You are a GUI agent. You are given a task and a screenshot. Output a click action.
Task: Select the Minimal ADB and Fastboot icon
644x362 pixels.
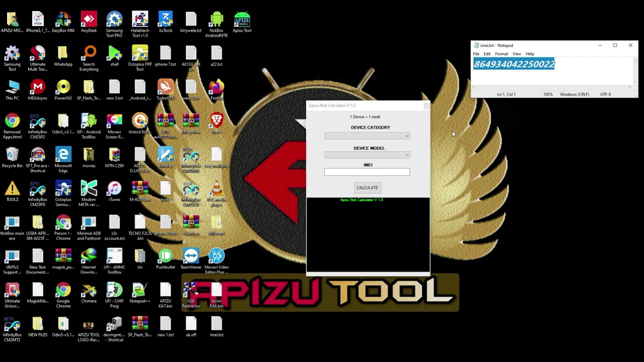[89, 228]
